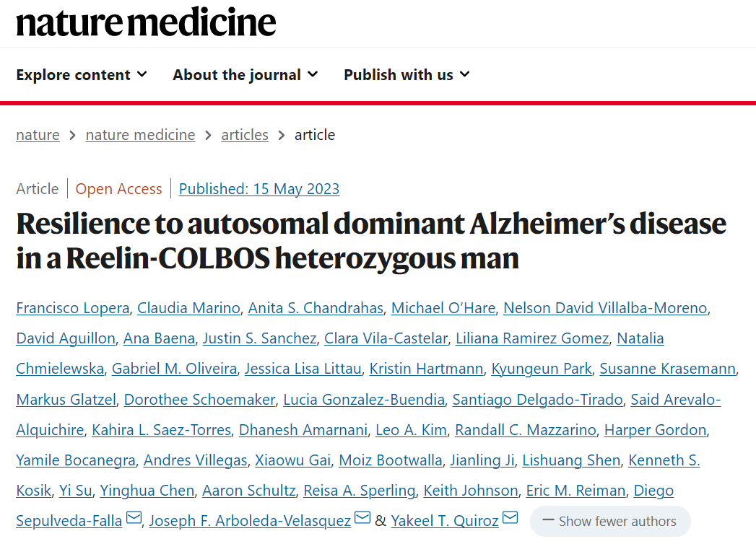Click author Reisa A. Sperling

[360, 491]
